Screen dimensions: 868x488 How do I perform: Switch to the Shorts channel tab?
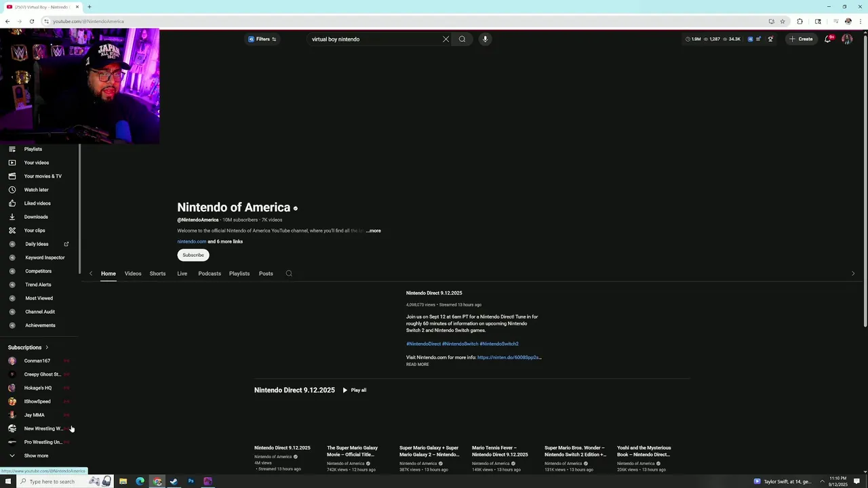pos(157,274)
